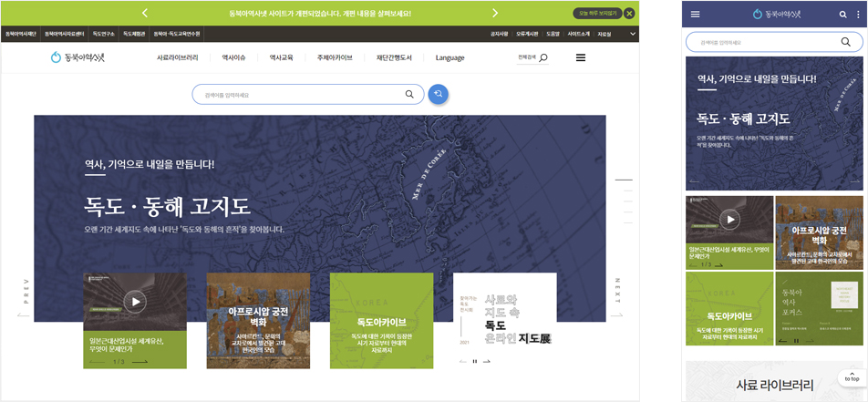This screenshot has height=402, width=868.
Task: Click 전체검색 magnifier in desktop header
Action: tap(543, 57)
